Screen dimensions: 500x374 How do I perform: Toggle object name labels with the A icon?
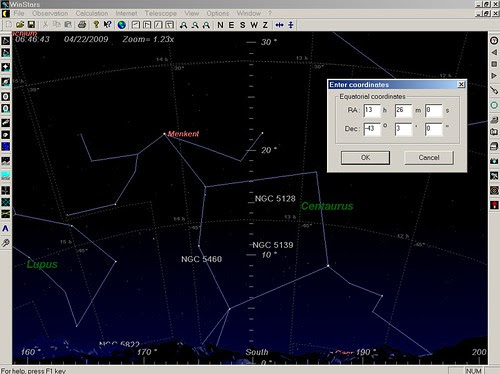pyautogui.click(x=5, y=229)
